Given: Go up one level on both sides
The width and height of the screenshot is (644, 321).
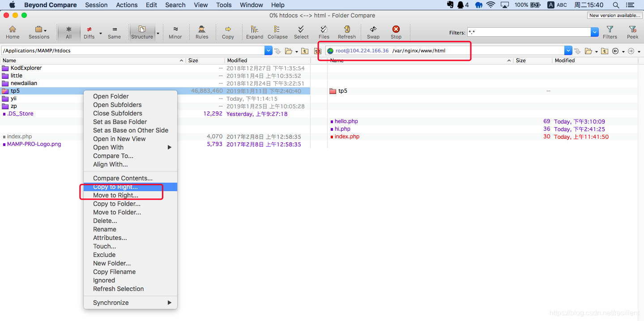Looking at the screenshot, I should [x=318, y=51].
